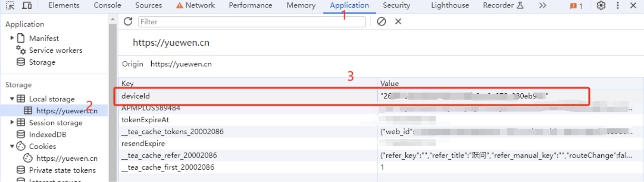Select the resendExpire key row
This screenshot has height=182, width=644.
point(248,144)
